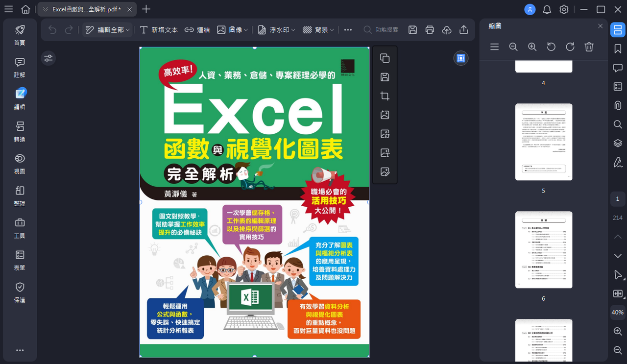Click the blue round floating button
The width and height of the screenshot is (627, 364).
460,58
